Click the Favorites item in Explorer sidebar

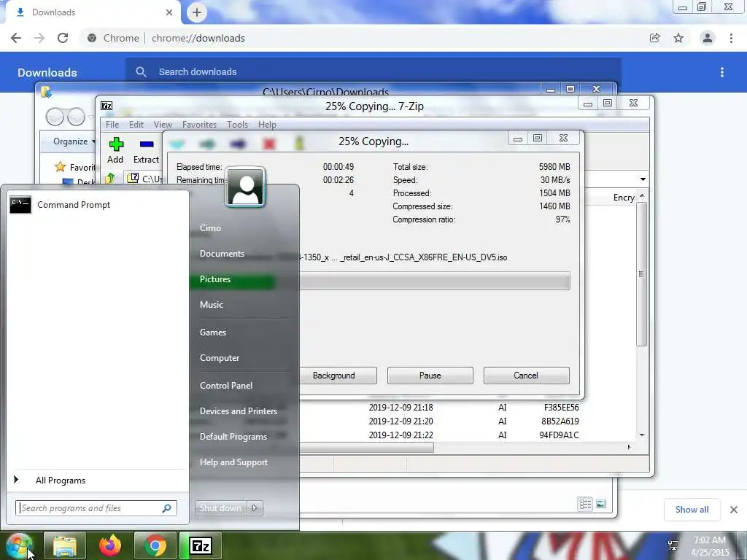75,167
